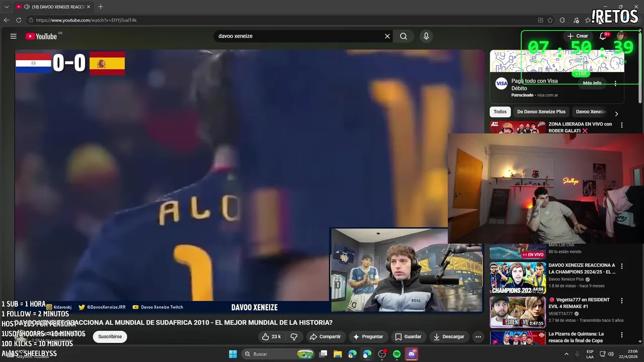Open the tab search dropdown arrow
Viewport: 644px width, 362px height.
7,7
